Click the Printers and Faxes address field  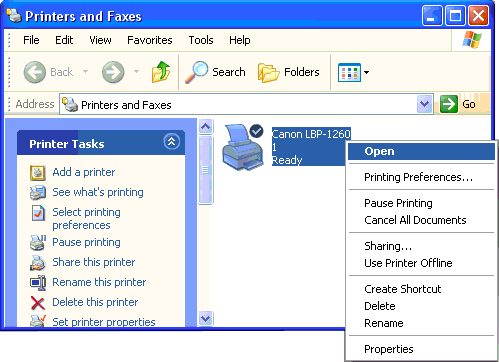click(246, 104)
